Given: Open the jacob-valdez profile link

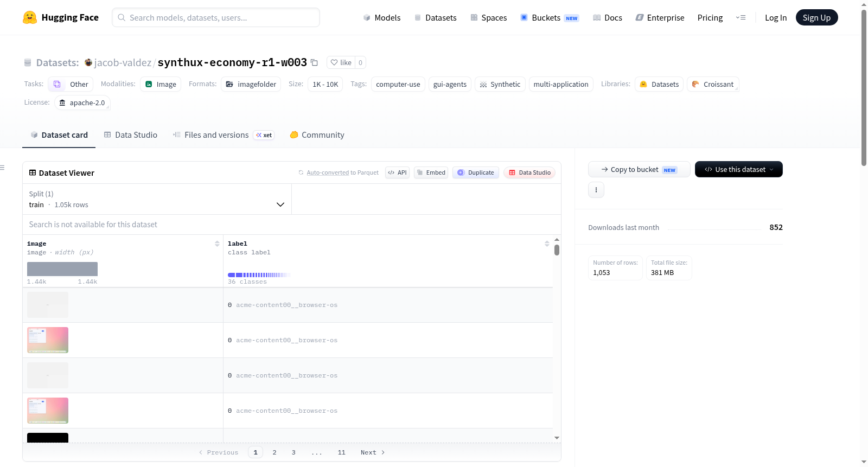Looking at the screenshot, I should [x=123, y=62].
